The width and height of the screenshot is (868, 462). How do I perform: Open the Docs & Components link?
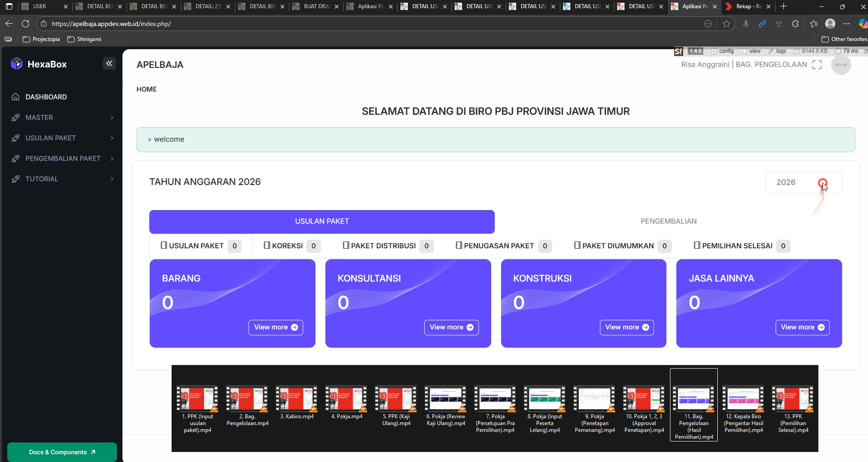[62, 452]
